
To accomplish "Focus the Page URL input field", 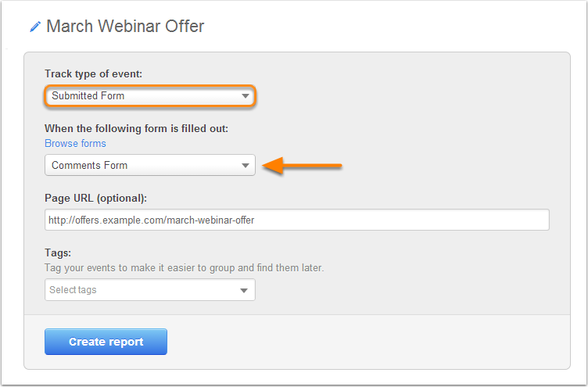I will [297, 220].
